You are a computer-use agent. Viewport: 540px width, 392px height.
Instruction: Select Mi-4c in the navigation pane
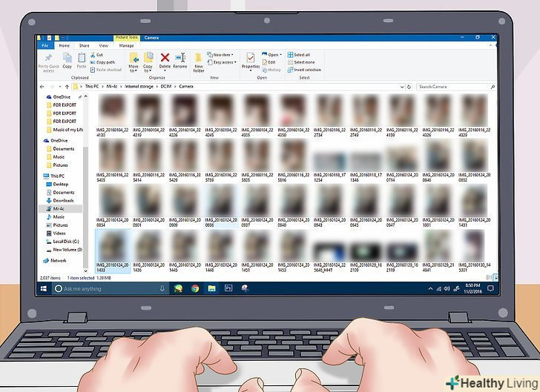coord(61,208)
